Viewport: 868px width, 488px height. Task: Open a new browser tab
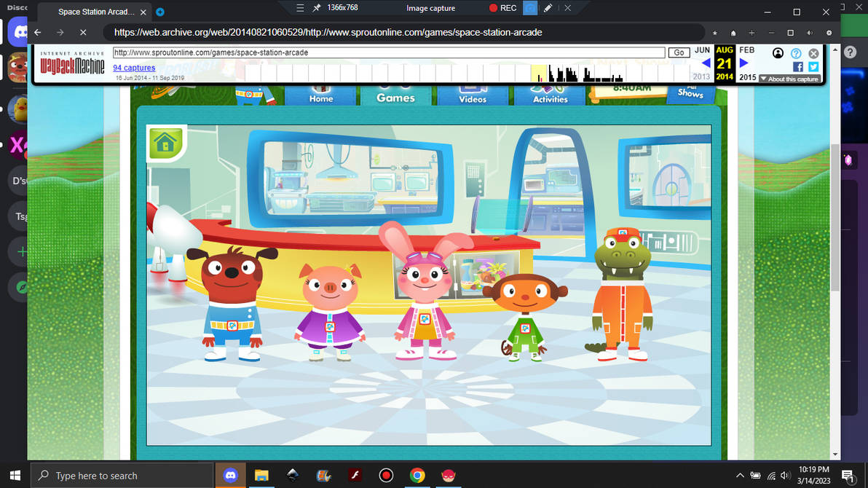160,12
